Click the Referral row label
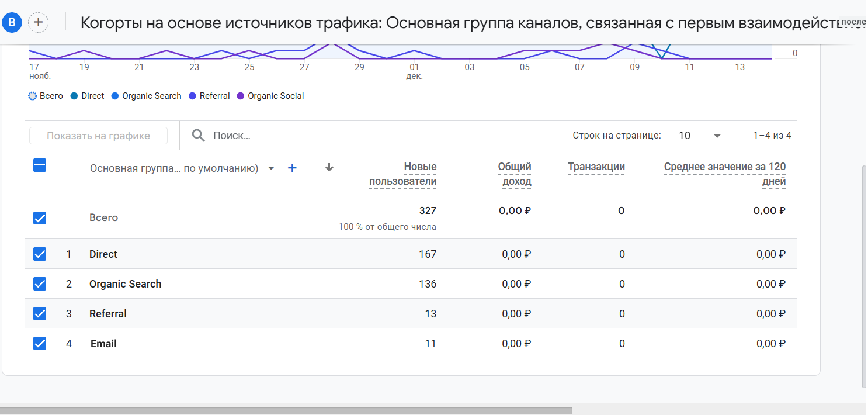Viewport: 868px width, 415px height. coord(108,314)
